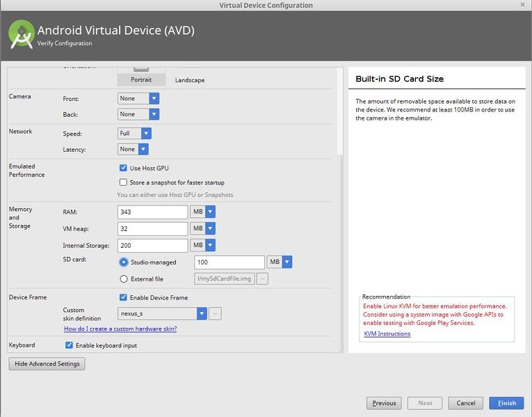Click the SD card size field
The width and height of the screenshot is (532, 417).
pos(229,262)
